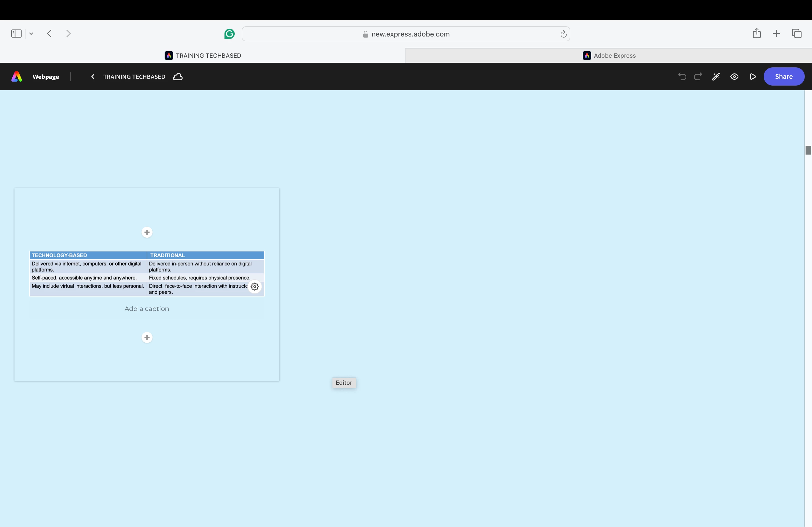Click the Add a caption field
Viewport: 812px width, 527px height.
[147, 309]
